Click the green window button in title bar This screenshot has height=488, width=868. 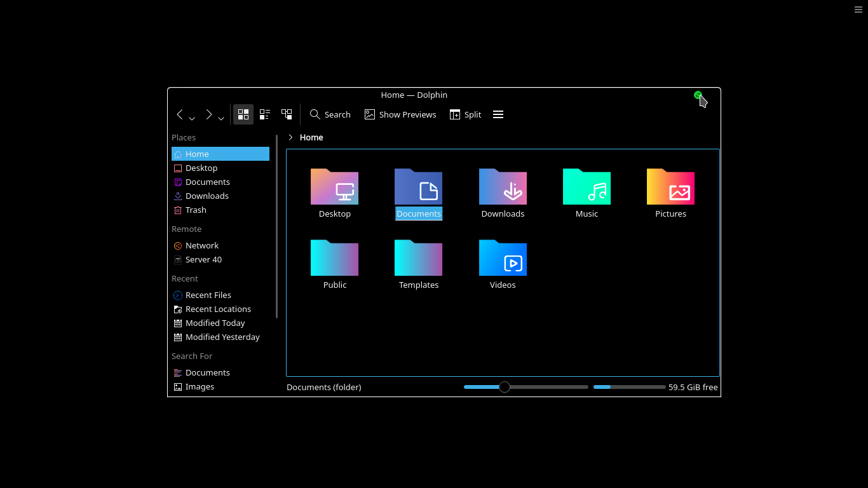[x=698, y=95]
